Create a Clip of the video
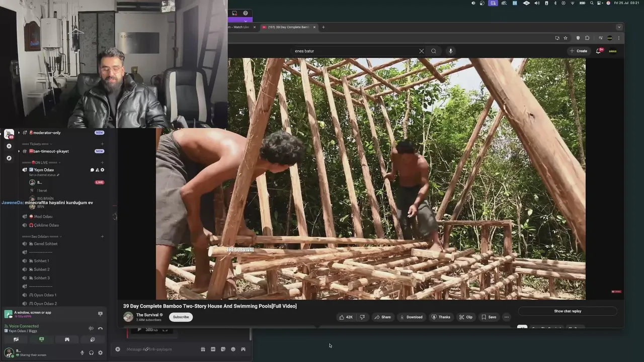 (465, 317)
